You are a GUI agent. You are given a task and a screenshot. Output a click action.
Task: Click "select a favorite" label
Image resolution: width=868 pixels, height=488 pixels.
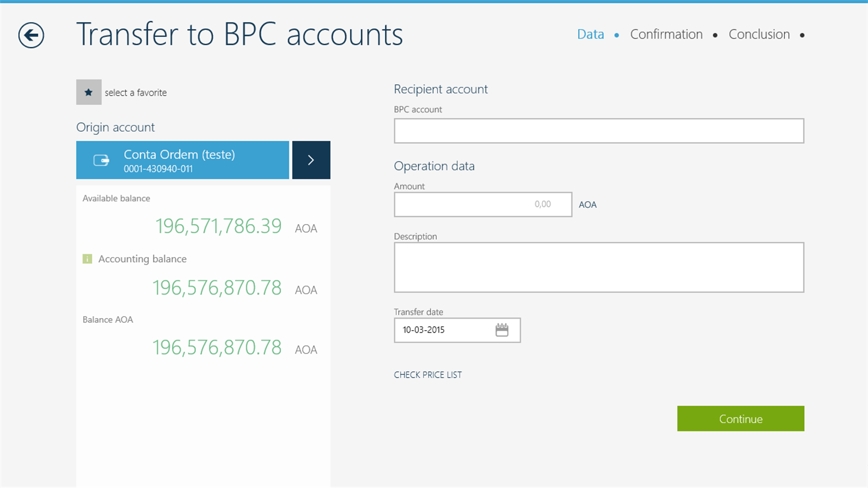pos(136,93)
